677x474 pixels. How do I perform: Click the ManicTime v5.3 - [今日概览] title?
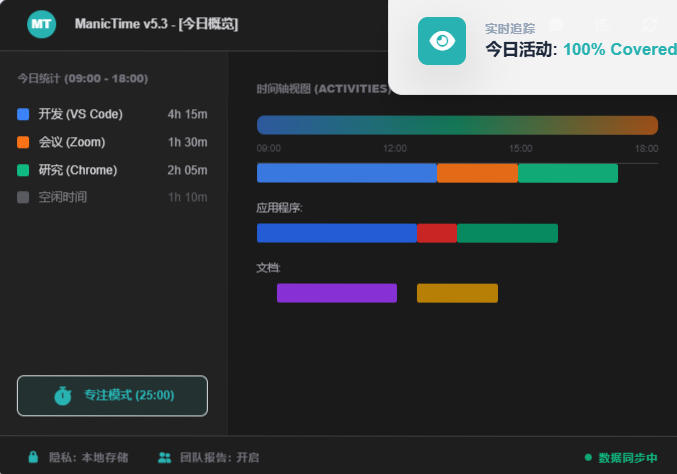pos(156,24)
